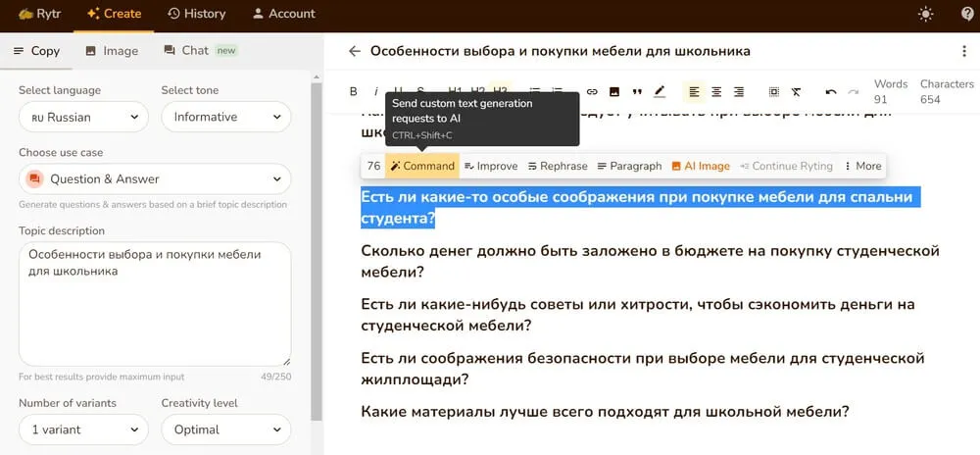
Task: Undo the last edit
Action: tap(831, 92)
